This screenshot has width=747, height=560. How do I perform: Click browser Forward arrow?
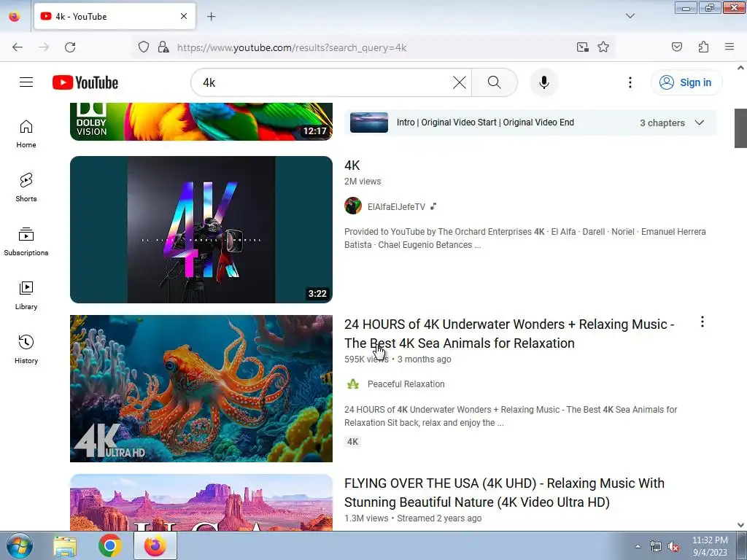click(44, 47)
